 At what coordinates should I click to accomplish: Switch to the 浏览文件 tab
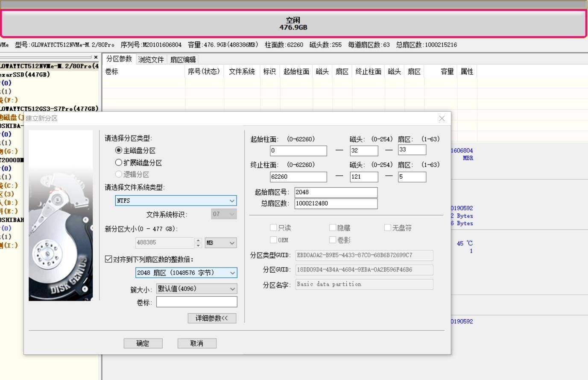point(150,59)
